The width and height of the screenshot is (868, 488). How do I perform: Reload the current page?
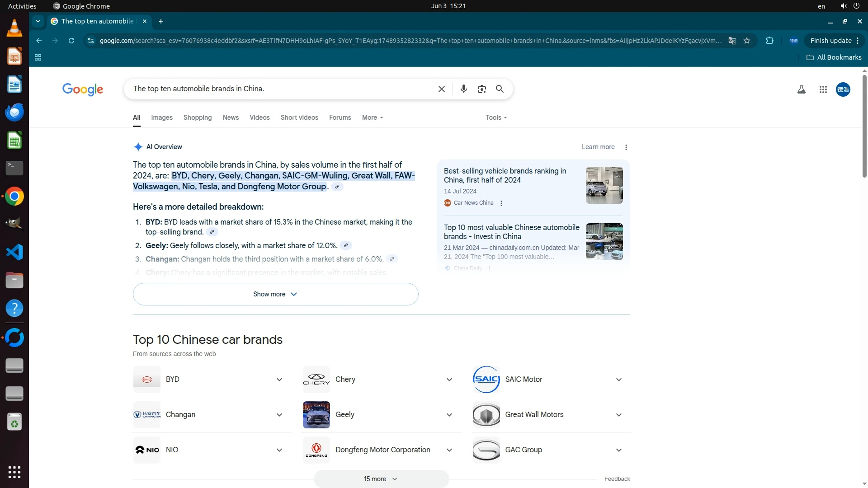pyautogui.click(x=71, y=41)
